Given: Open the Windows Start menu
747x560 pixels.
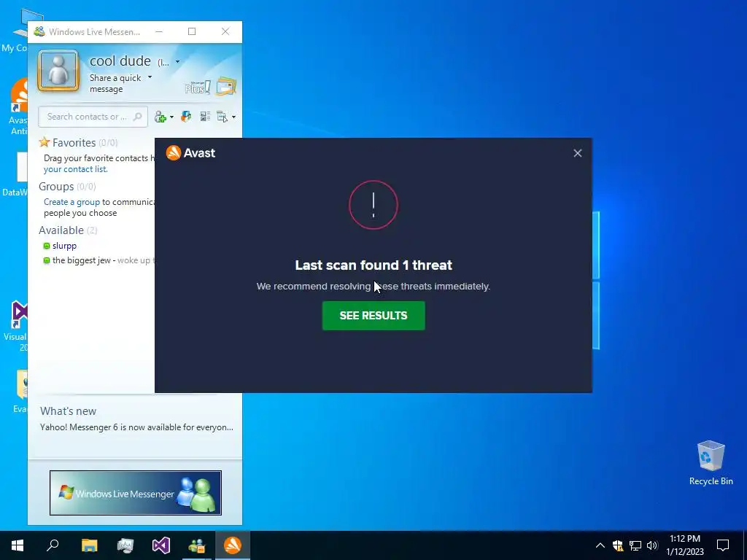Looking at the screenshot, I should (18, 545).
